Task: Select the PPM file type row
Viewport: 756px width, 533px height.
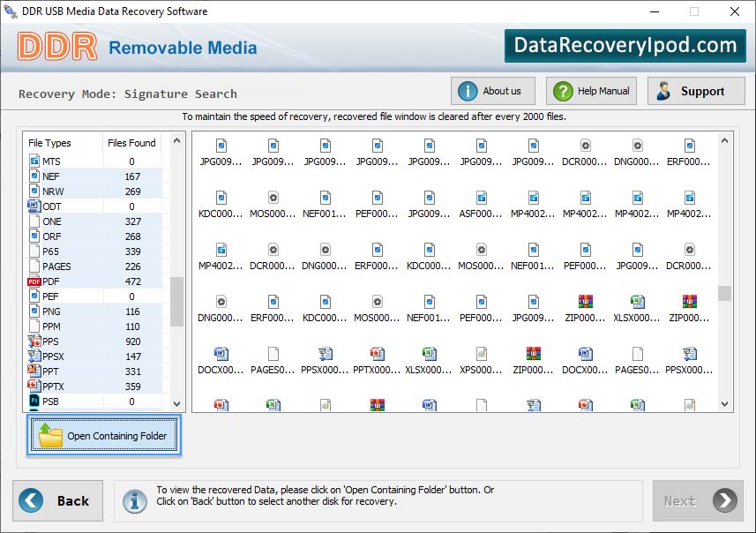Action: [94, 327]
